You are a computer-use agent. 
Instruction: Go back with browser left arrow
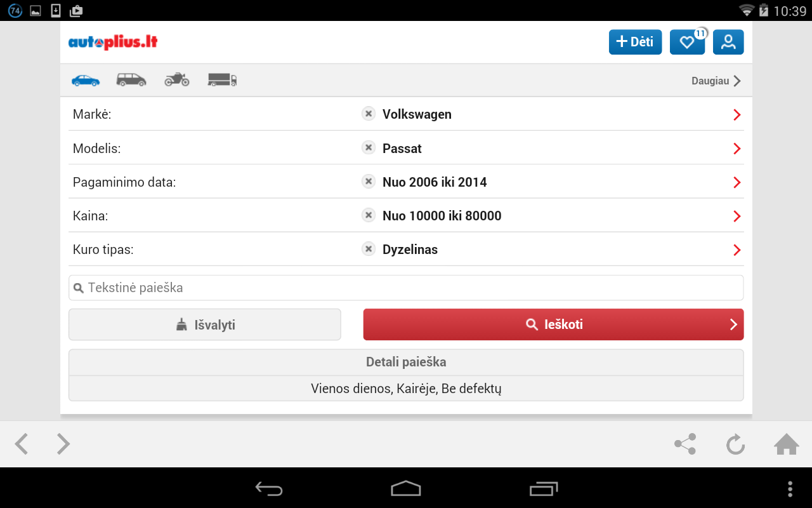22,444
